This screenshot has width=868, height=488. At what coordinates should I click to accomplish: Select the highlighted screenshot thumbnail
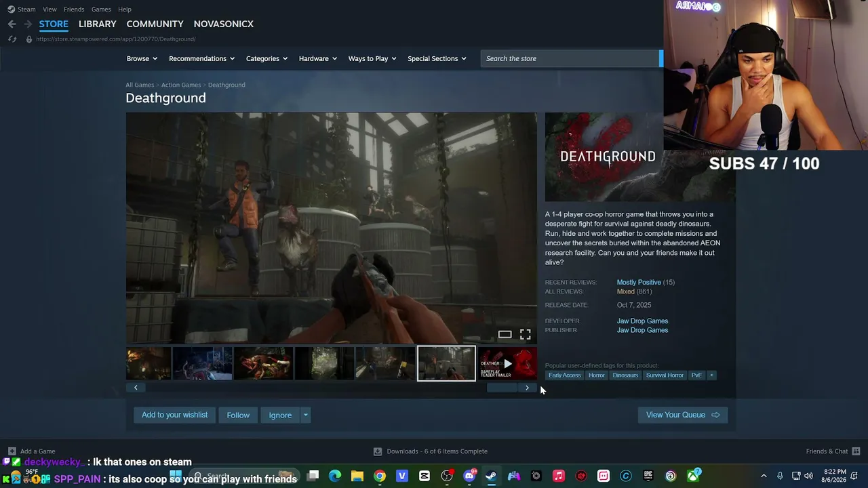446,363
